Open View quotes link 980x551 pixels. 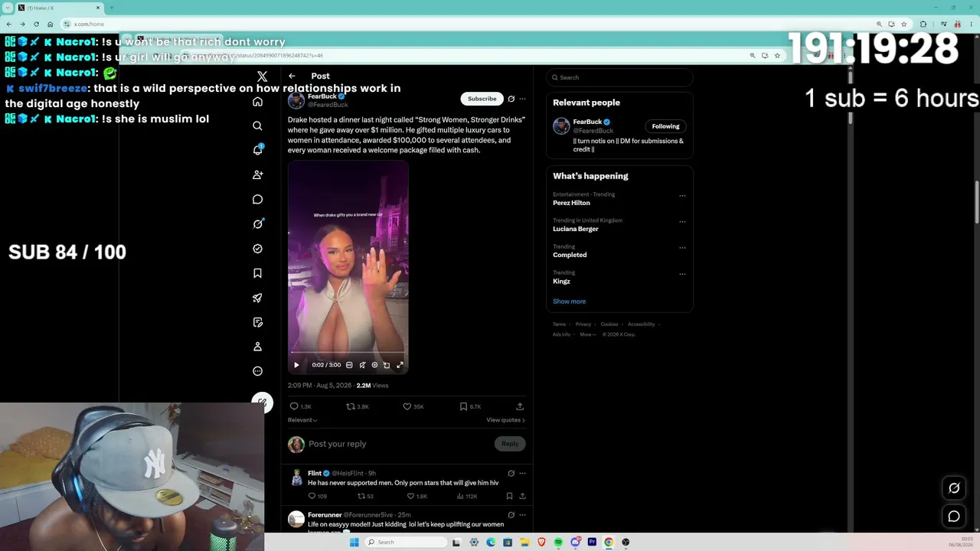point(505,420)
